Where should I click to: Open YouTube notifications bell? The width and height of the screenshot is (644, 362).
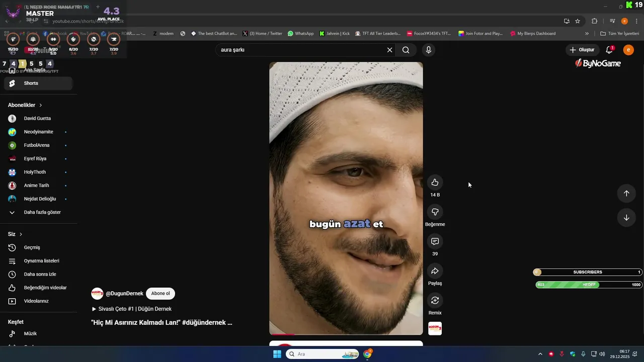609,50
